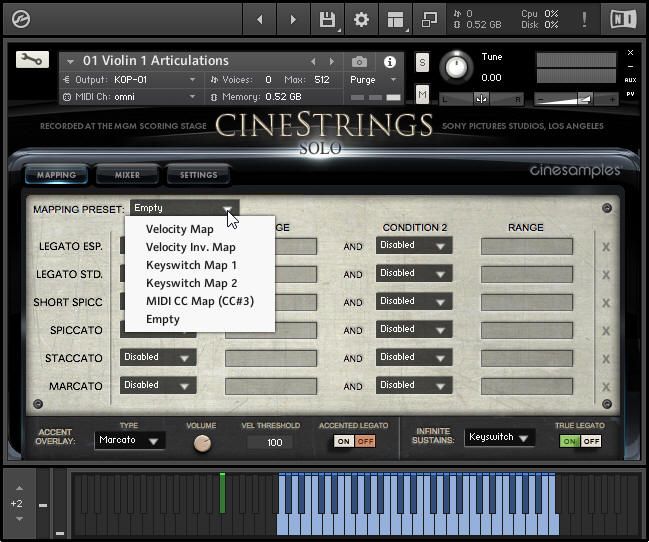
Task: Choose MIDI CC Map (CC#3) preset
Action: point(200,301)
